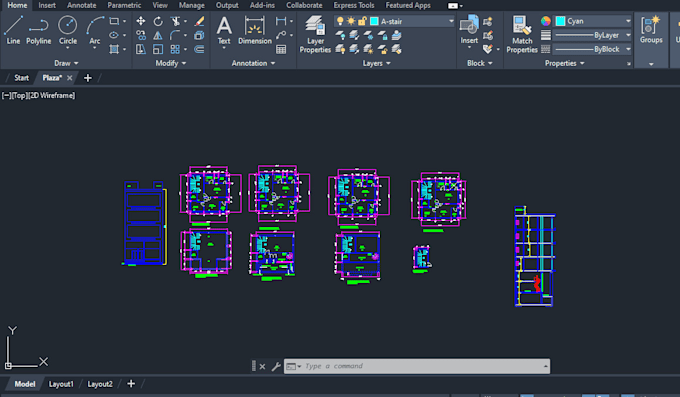
Task: Toggle the padlock for A-stair layer
Action: 362,21
